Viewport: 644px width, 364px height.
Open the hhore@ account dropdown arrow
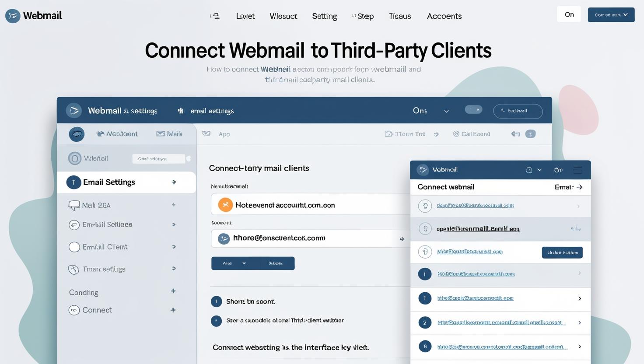(402, 239)
